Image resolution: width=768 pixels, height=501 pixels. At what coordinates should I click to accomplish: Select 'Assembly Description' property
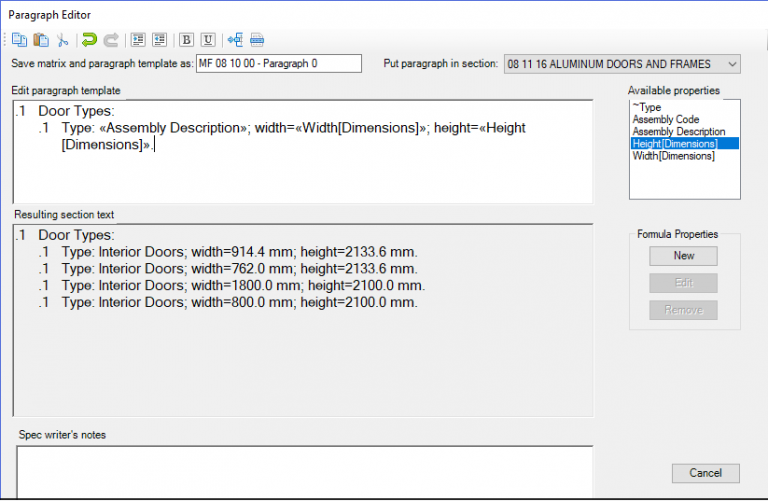(x=678, y=131)
